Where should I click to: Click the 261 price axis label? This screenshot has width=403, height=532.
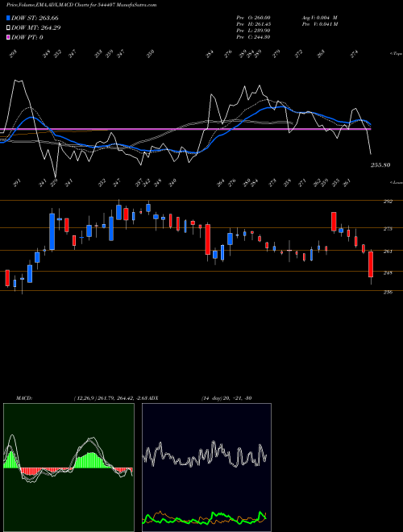click(388, 251)
